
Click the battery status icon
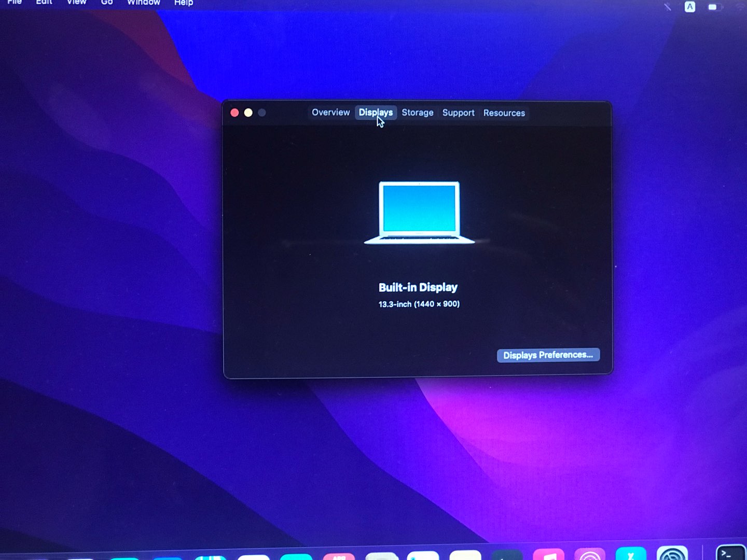715,7
